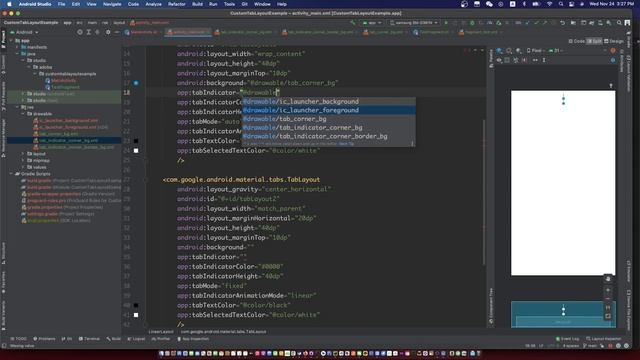Click the white color swatch on line 41 gutter

click(x=136, y=315)
